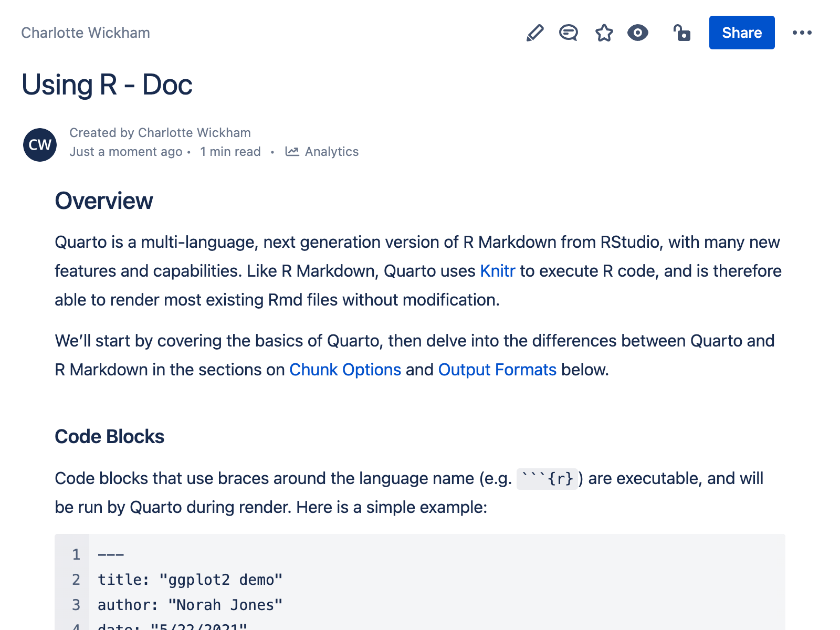Add a comment using the speech bubble icon

pos(568,33)
